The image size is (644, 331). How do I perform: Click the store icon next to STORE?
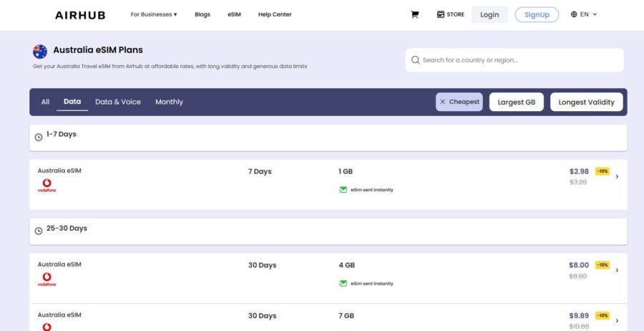(440, 14)
